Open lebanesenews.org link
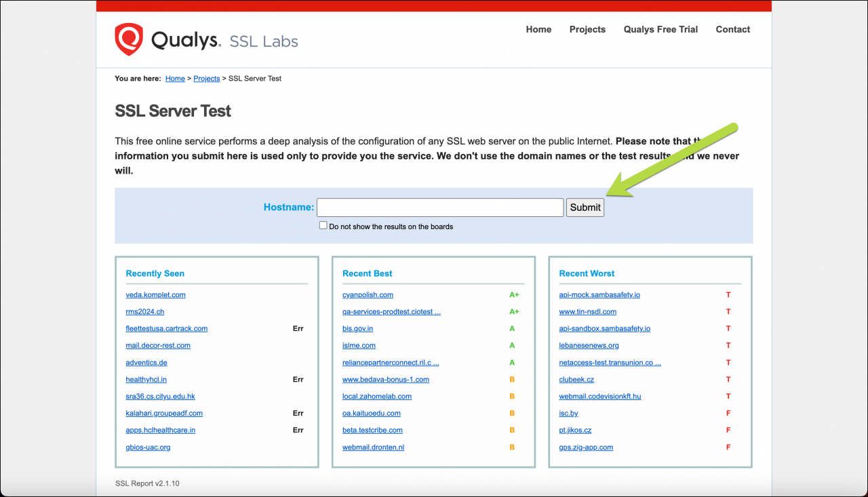 589,346
